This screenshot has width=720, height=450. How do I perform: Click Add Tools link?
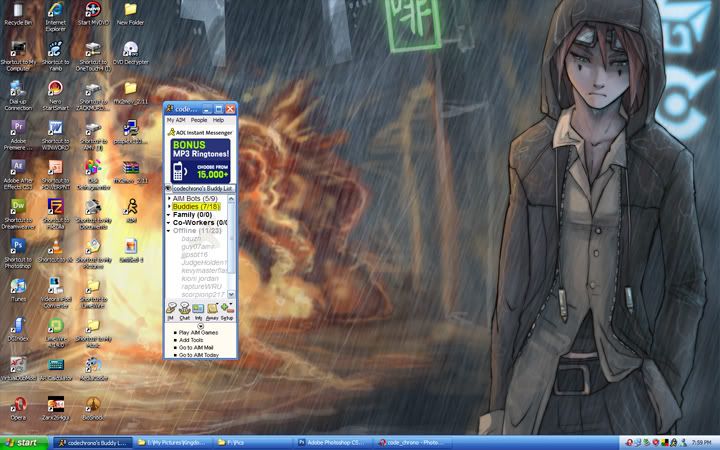(x=191, y=340)
